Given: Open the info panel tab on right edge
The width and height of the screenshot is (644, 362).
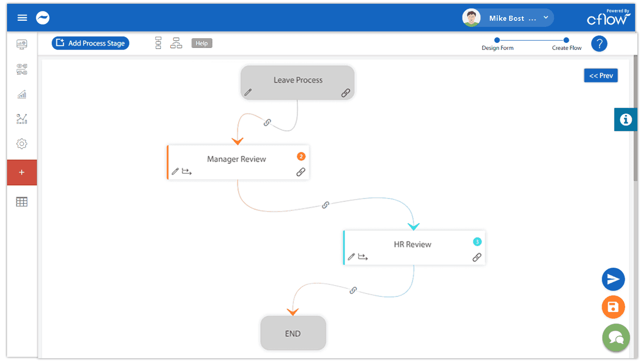Looking at the screenshot, I should click(x=626, y=119).
